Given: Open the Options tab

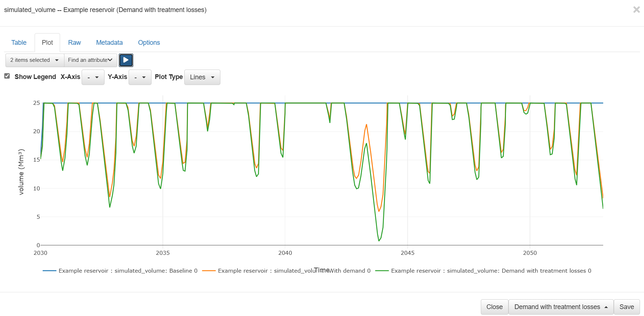Looking at the screenshot, I should (149, 43).
